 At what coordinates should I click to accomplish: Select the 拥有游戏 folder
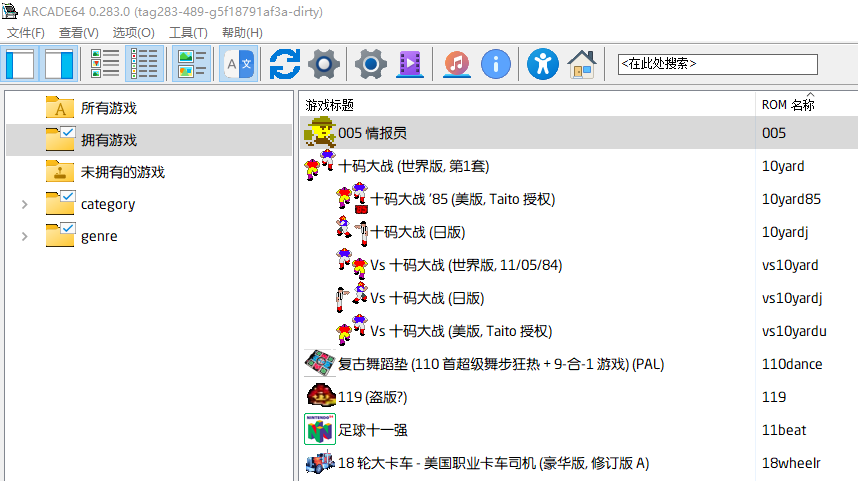(109, 140)
